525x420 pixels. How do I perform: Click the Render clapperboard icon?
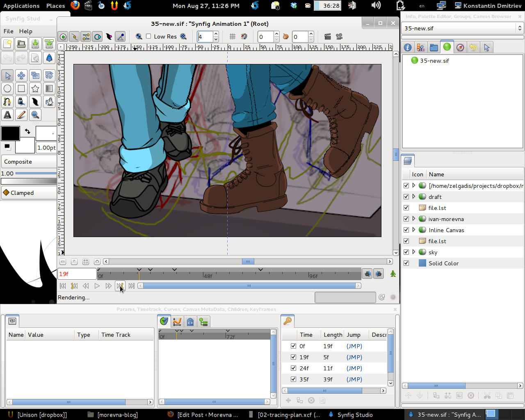tap(327, 37)
